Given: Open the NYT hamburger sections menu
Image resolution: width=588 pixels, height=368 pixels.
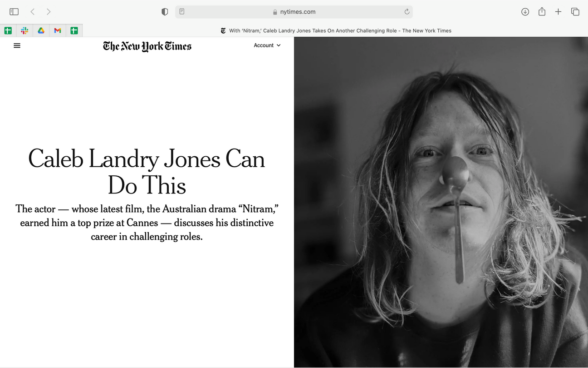Looking at the screenshot, I should 17,45.
